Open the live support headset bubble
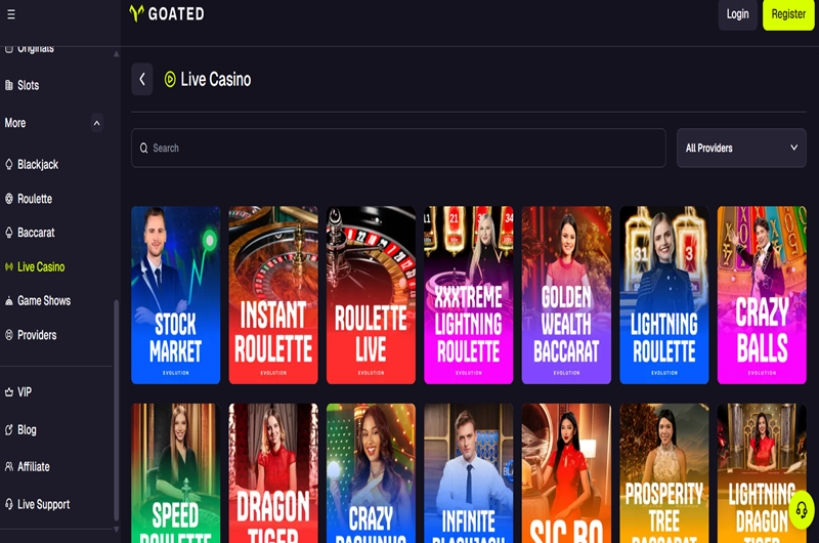The image size is (819, 543). click(x=802, y=510)
